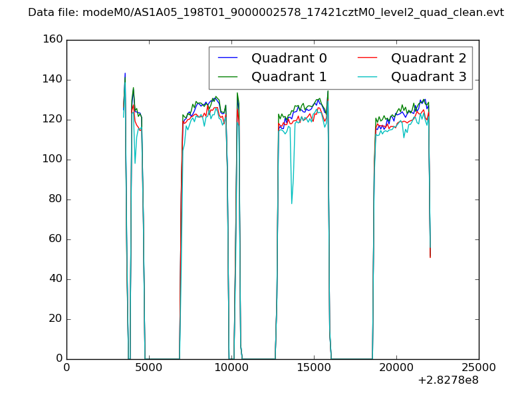Click the blue Quadrant 0 legend line
Viewport: 532px width, 399px height.
(x=228, y=58)
